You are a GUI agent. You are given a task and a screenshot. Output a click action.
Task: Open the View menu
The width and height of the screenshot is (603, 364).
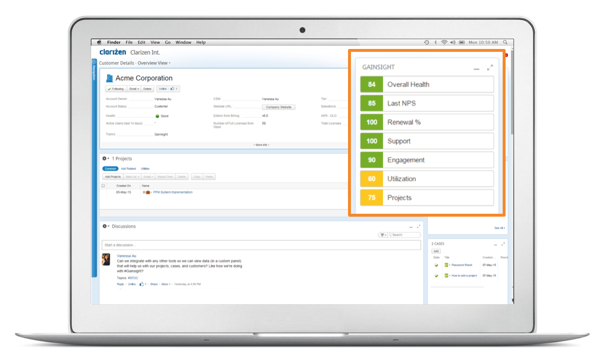[x=155, y=43]
